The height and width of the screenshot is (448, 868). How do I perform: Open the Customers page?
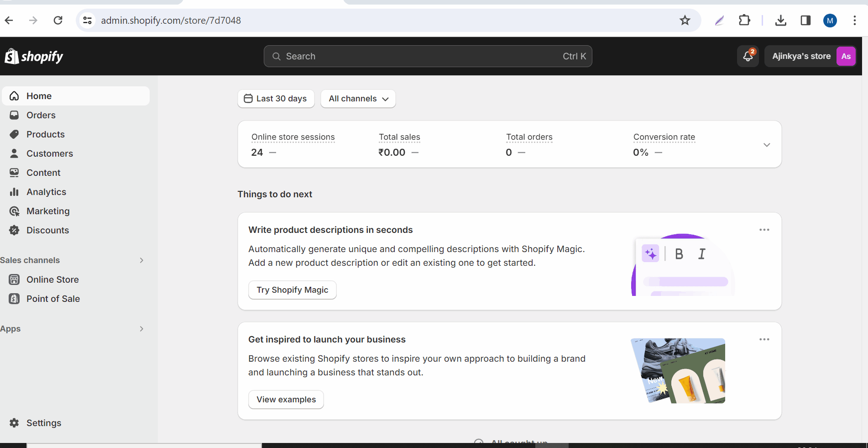49,153
